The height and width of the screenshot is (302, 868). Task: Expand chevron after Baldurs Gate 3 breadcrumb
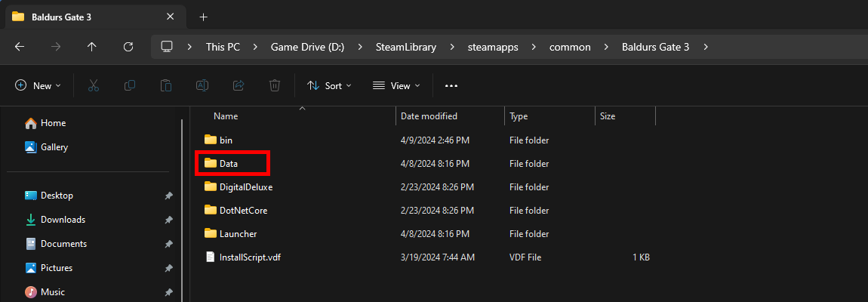click(705, 47)
